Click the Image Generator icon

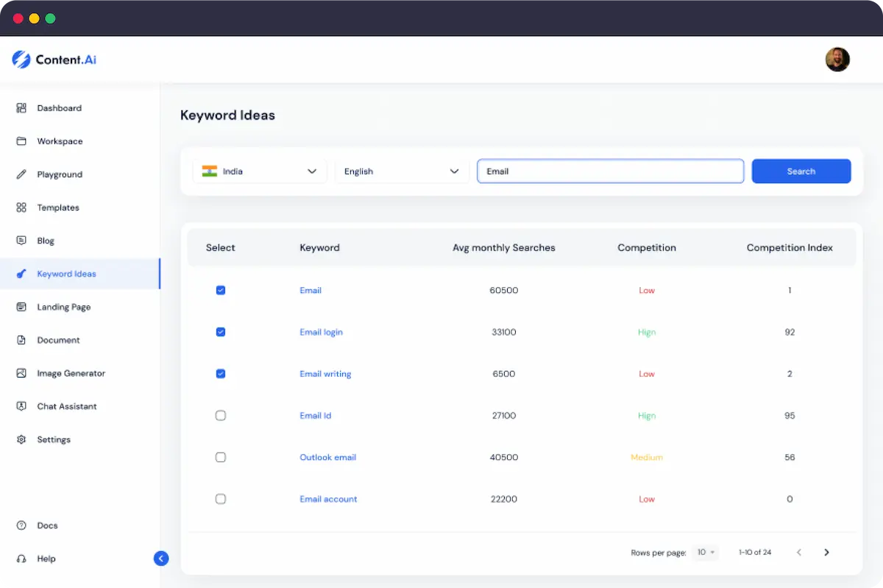pyautogui.click(x=21, y=373)
